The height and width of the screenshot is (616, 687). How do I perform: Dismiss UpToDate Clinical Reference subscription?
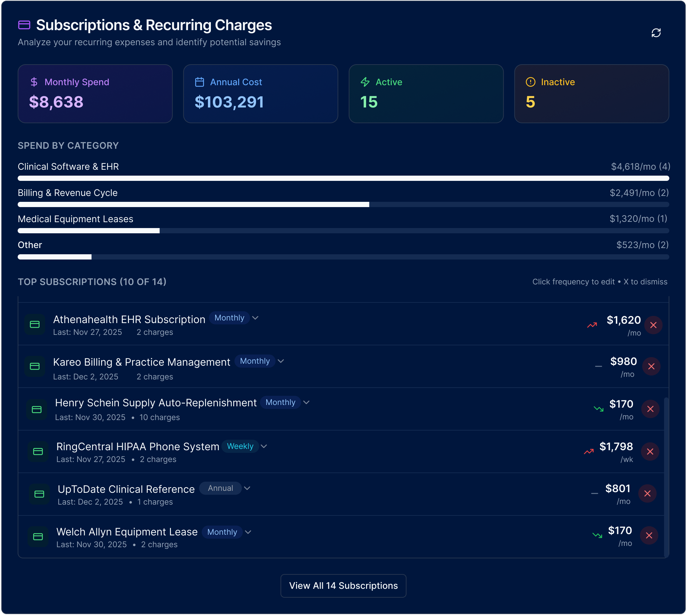click(x=647, y=493)
